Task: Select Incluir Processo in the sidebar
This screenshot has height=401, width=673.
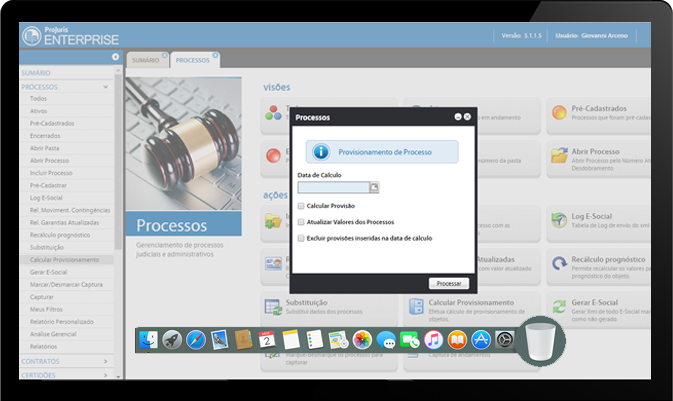Action: 51,173
